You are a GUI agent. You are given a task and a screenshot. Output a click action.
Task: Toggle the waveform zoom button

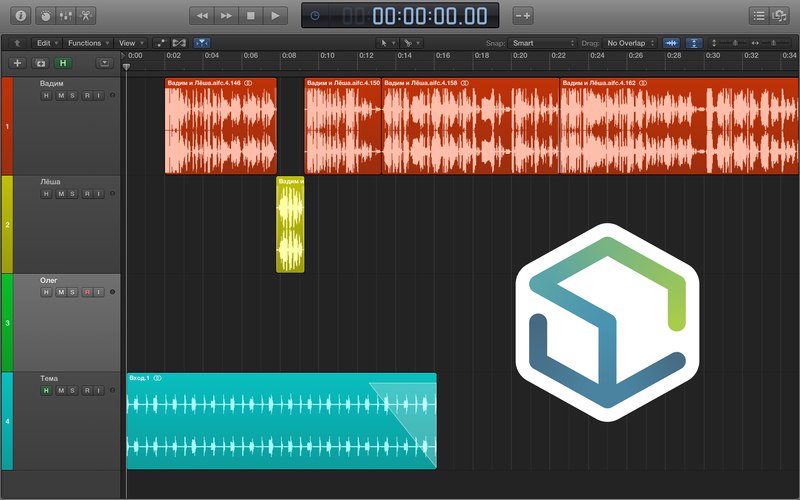671,43
